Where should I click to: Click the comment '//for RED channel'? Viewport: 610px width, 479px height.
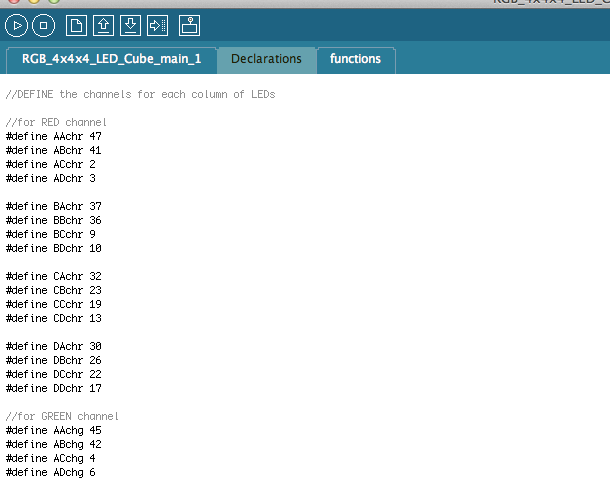(56, 122)
